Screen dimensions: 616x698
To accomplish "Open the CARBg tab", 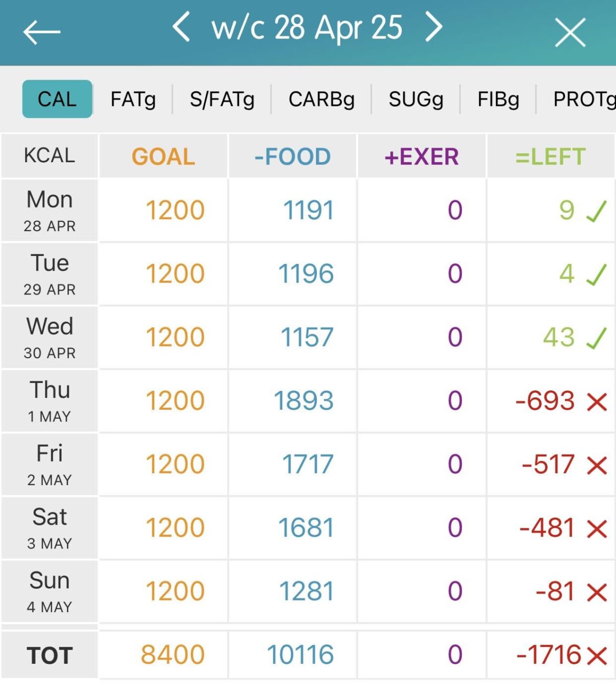I will (x=321, y=99).
